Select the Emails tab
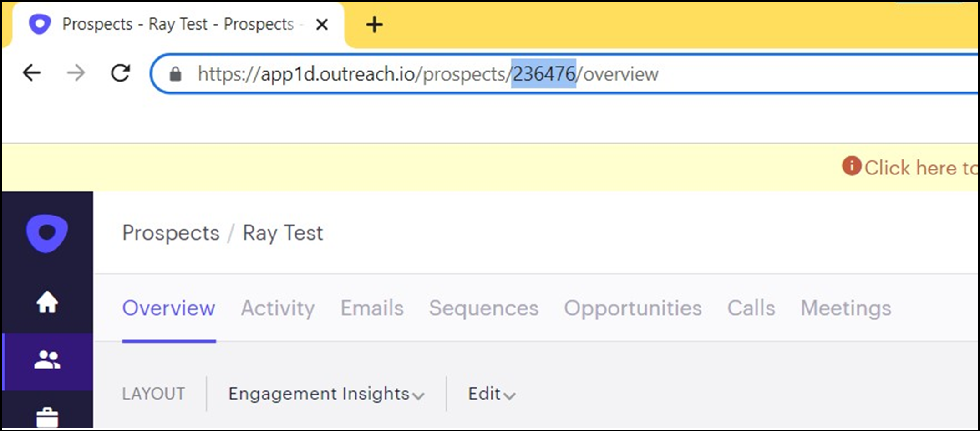The image size is (980, 431). click(x=371, y=308)
